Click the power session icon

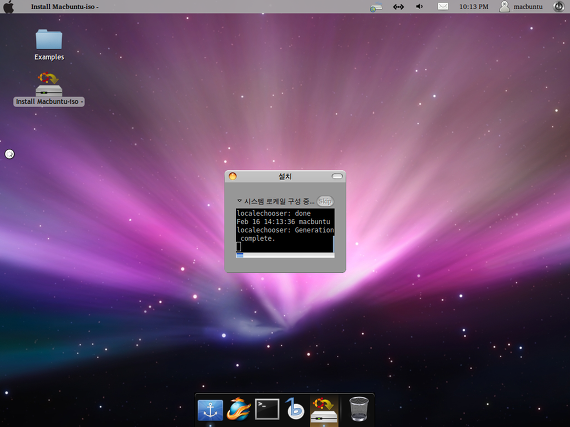click(558, 7)
